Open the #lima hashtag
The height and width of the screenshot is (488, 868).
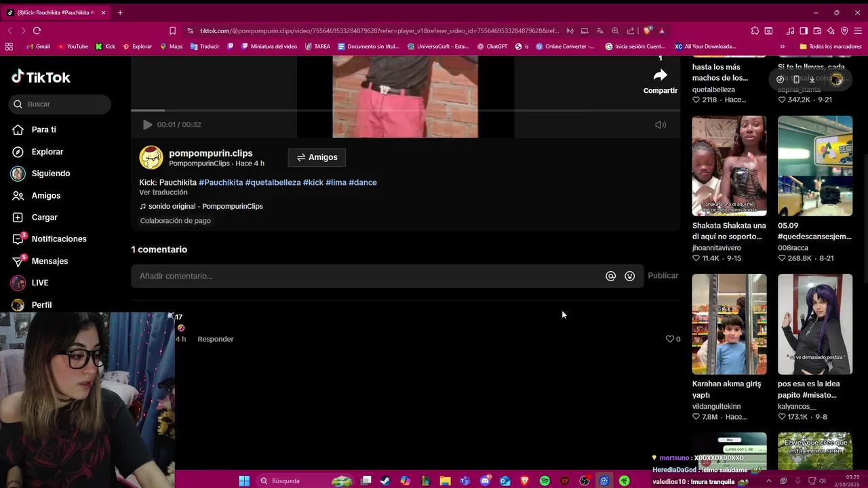click(336, 182)
